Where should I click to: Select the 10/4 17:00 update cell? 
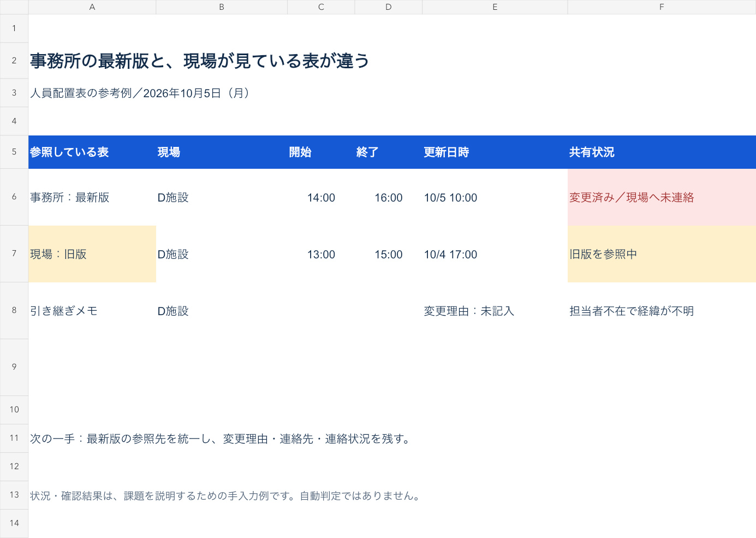pos(495,254)
